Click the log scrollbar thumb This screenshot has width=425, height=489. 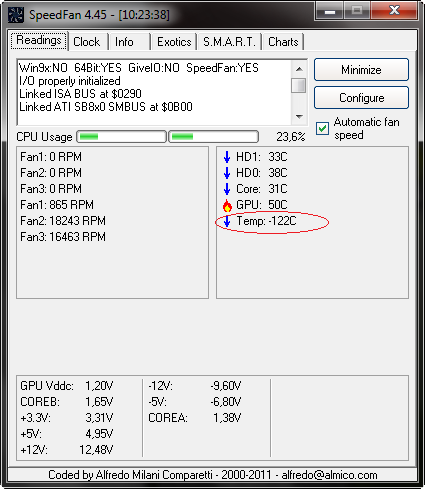[299, 85]
